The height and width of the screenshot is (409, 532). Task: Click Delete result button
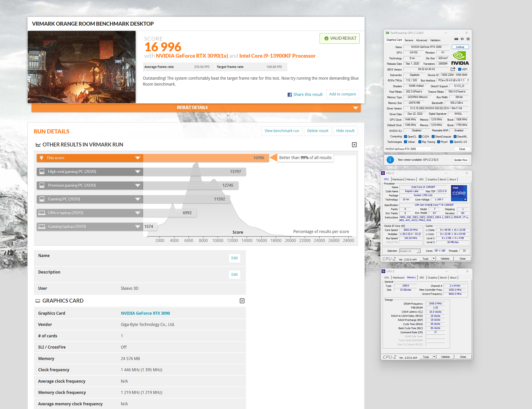tap(318, 131)
